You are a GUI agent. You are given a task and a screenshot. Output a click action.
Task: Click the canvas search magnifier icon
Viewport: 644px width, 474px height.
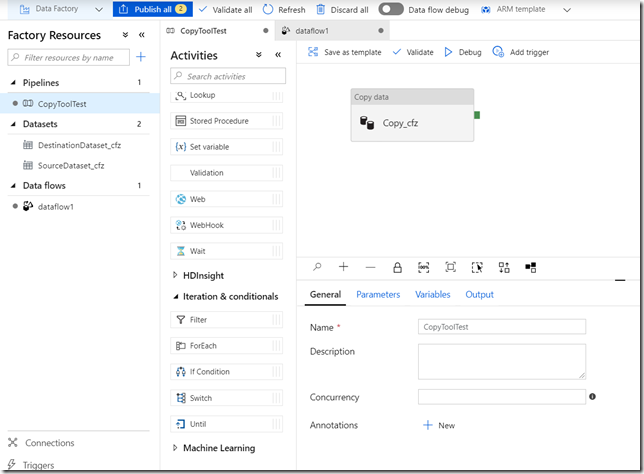(317, 267)
